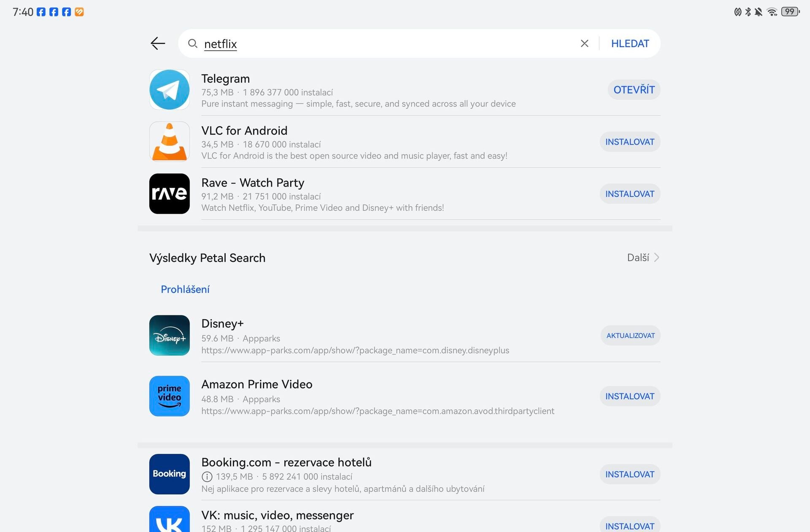Expand Další Petal Search results
The height and width of the screenshot is (532, 810).
pyautogui.click(x=644, y=257)
